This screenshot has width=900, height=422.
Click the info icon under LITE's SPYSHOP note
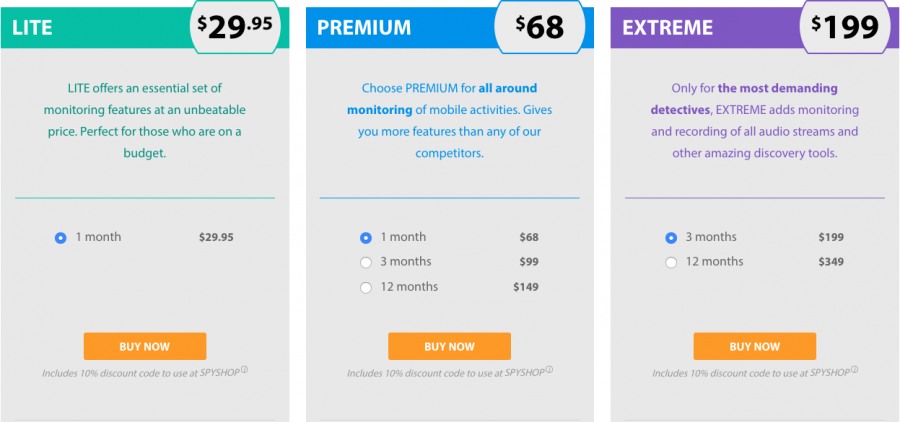click(x=245, y=370)
